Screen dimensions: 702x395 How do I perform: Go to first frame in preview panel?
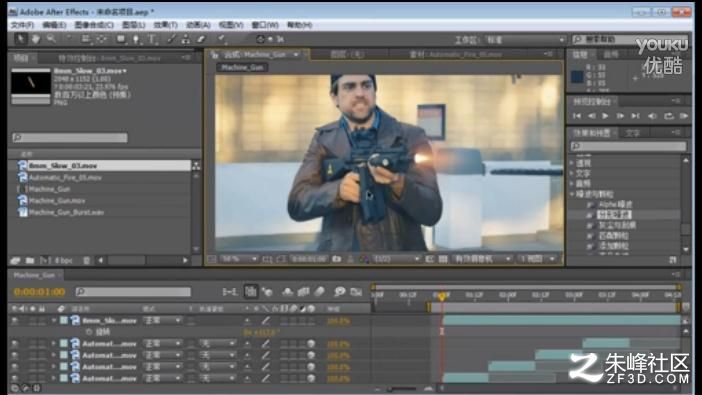click(x=577, y=116)
